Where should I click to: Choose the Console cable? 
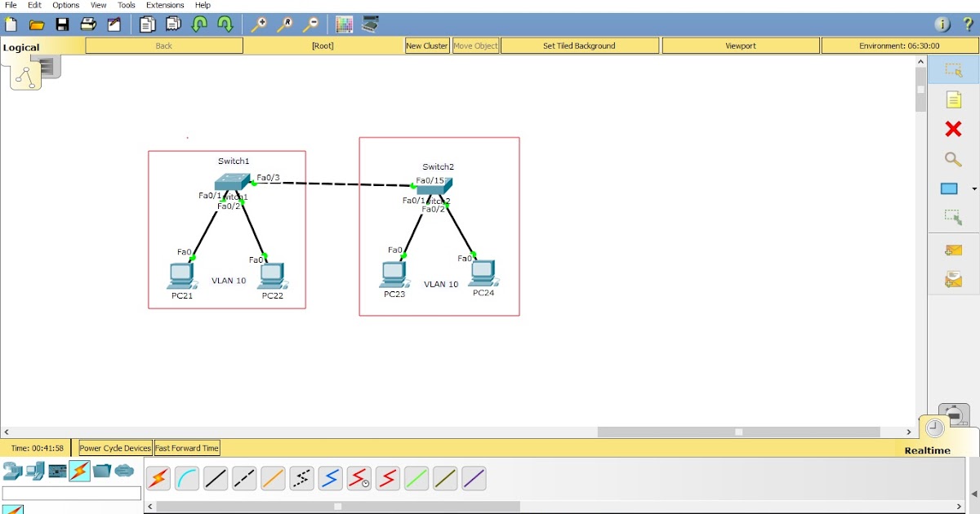coord(187,479)
